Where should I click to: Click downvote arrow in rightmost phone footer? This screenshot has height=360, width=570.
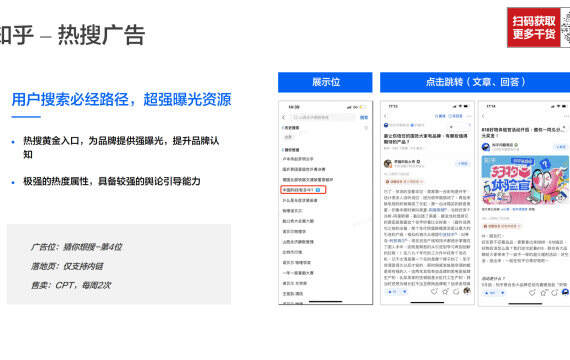point(502,293)
